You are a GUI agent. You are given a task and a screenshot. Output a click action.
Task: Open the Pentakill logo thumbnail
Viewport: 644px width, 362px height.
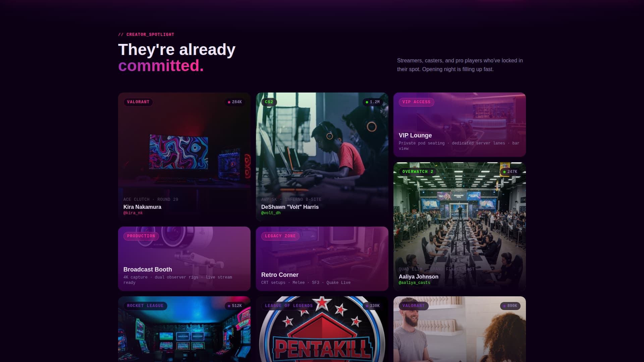click(x=322, y=339)
